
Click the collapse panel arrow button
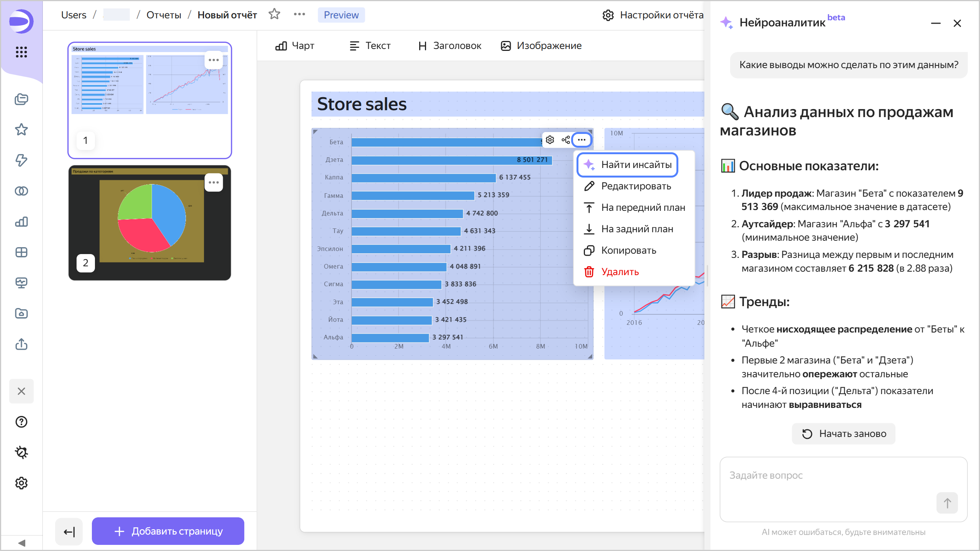(69, 531)
